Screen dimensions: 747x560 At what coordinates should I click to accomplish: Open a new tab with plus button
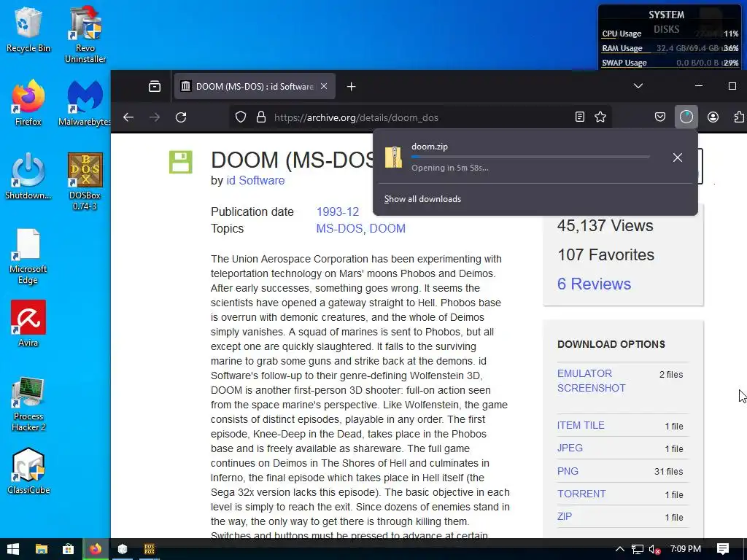click(x=351, y=87)
